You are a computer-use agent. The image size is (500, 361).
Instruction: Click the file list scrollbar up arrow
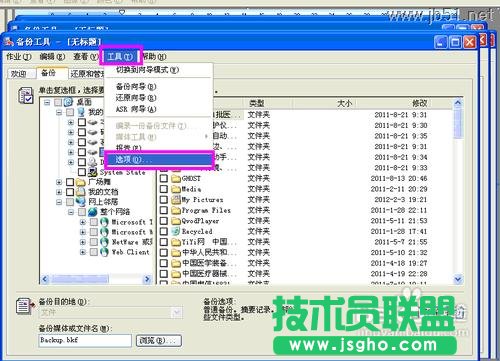click(x=458, y=103)
